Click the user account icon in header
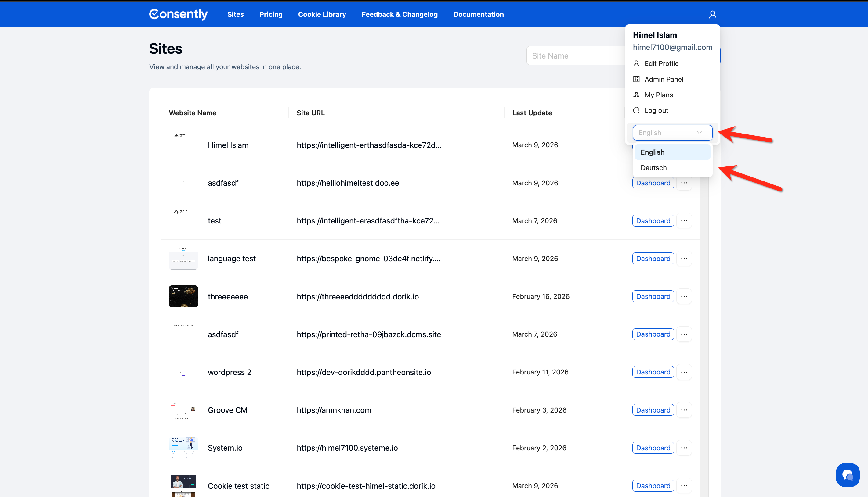Image resolution: width=868 pixels, height=497 pixels. tap(712, 14)
